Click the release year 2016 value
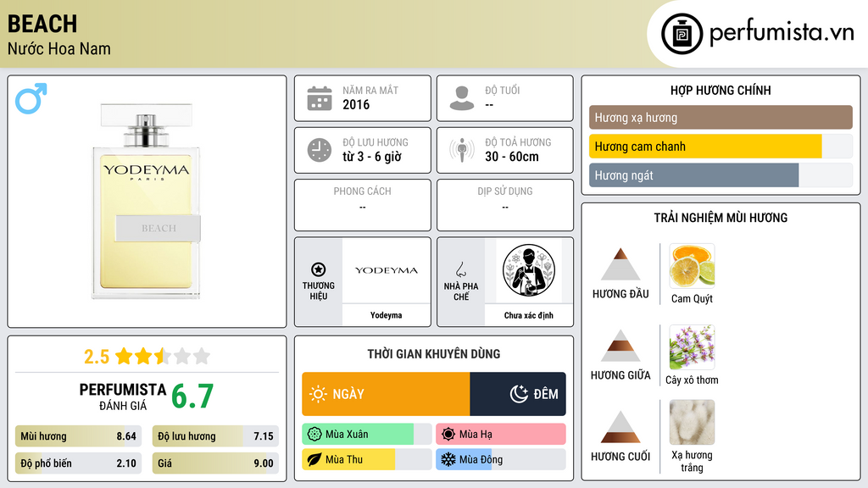Viewport: 868px width, 488px height. tap(356, 104)
